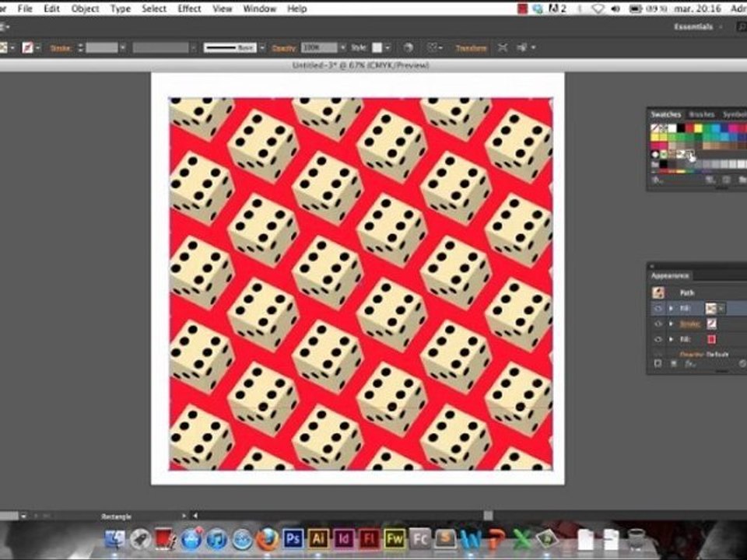Viewport: 747px width, 560px height.
Task: Click the opacity percentage field
Action: [x=319, y=47]
